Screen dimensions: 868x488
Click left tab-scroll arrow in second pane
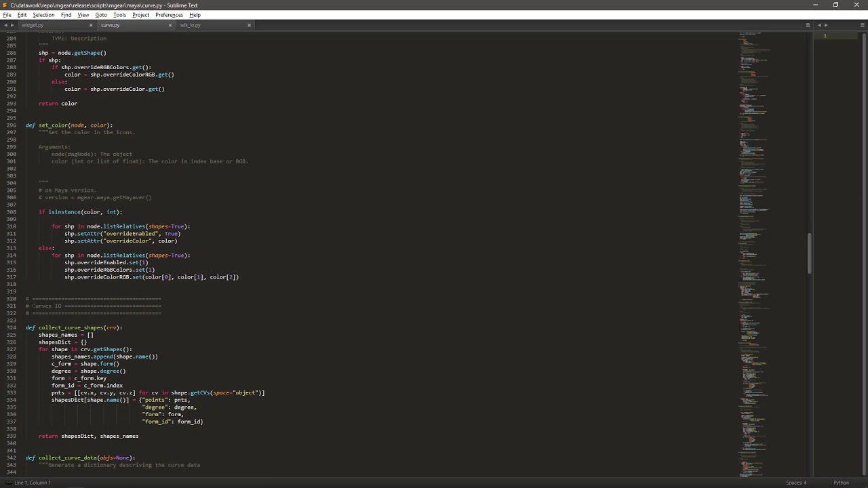pyautogui.click(x=819, y=25)
